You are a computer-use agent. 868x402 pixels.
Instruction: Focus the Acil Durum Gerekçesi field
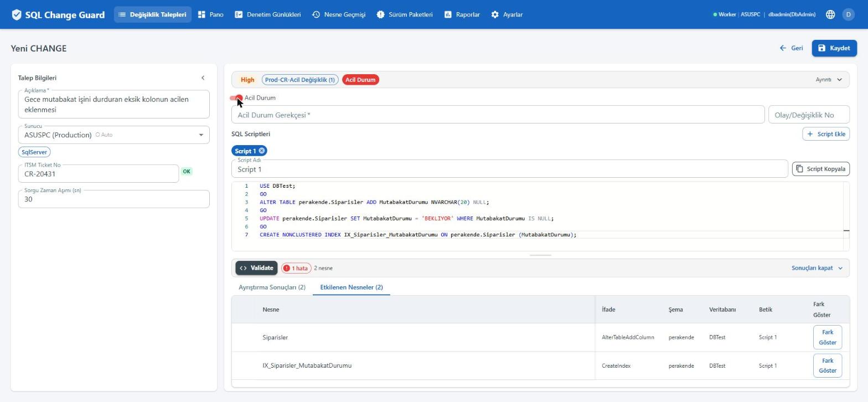pos(498,115)
